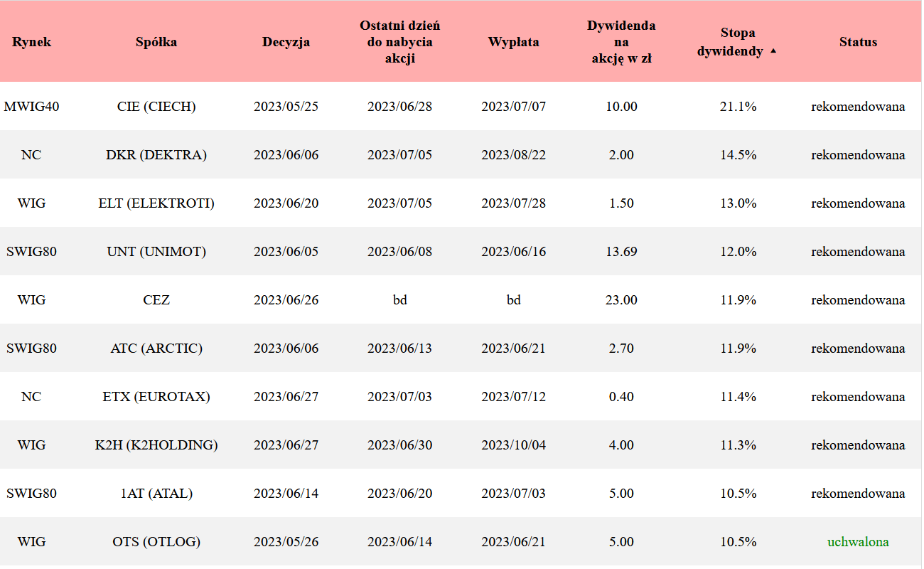Click the CEZ company name
Viewport: 924px width, 569px height.
click(156, 300)
